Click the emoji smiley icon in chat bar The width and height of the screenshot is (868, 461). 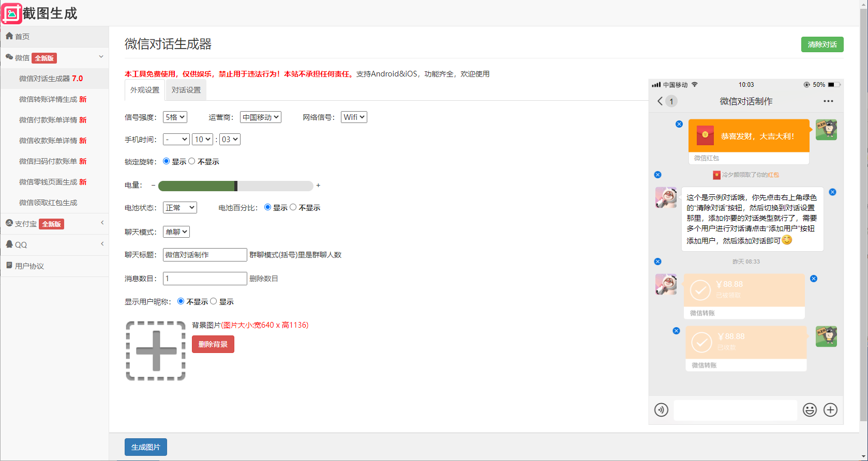pyautogui.click(x=810, y=410)
